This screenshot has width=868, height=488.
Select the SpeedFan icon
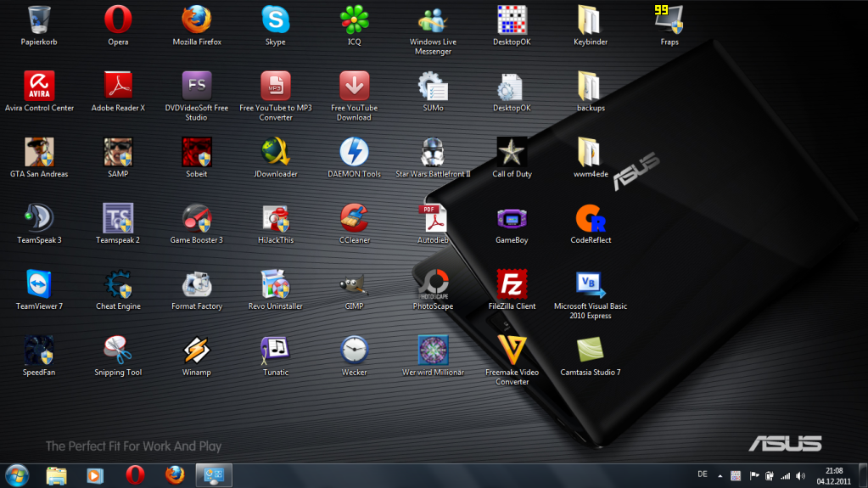click(39, 356)
